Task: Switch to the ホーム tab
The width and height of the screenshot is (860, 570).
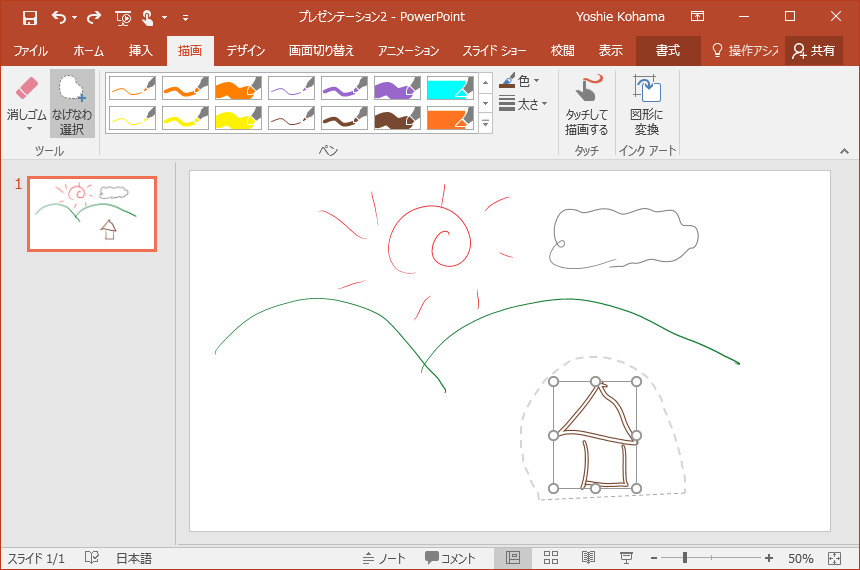Action: [88, 51]
